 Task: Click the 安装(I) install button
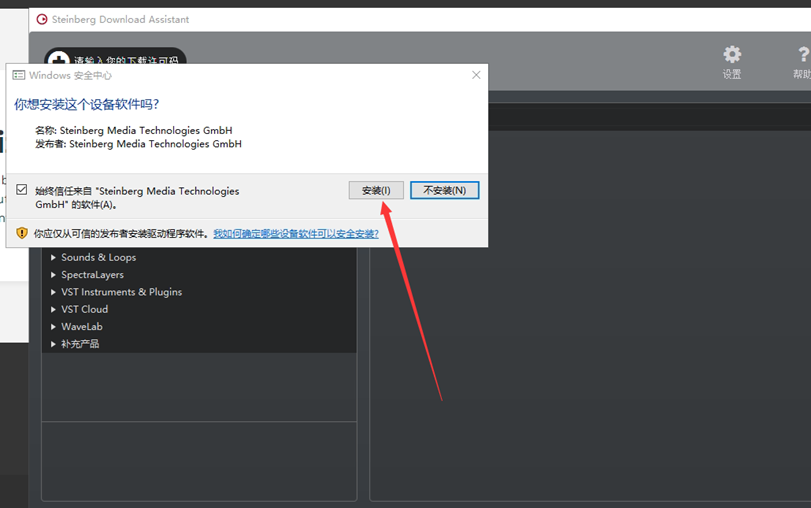coord(376,190)
